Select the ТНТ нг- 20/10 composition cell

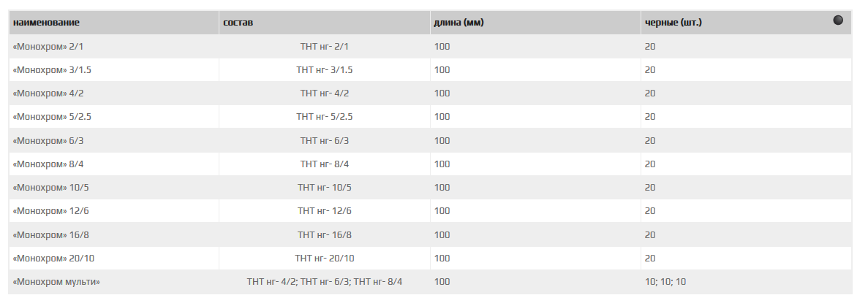click(x=325, y=258)
